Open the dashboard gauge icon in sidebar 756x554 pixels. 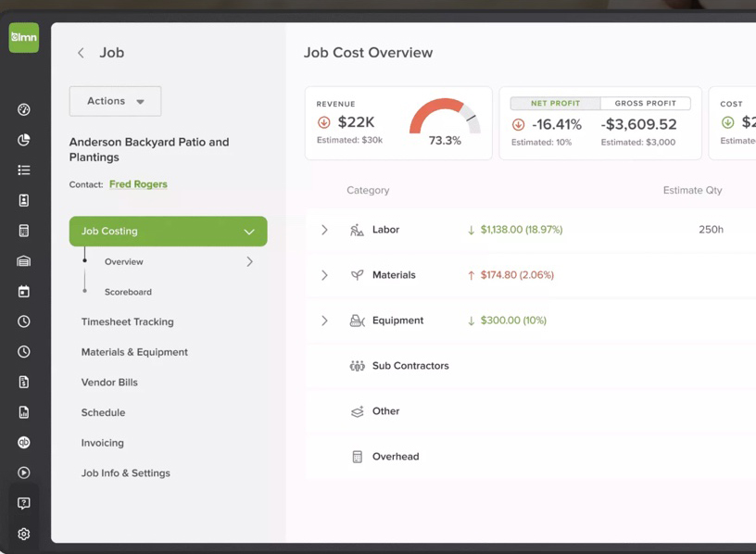tap(24, 109)
